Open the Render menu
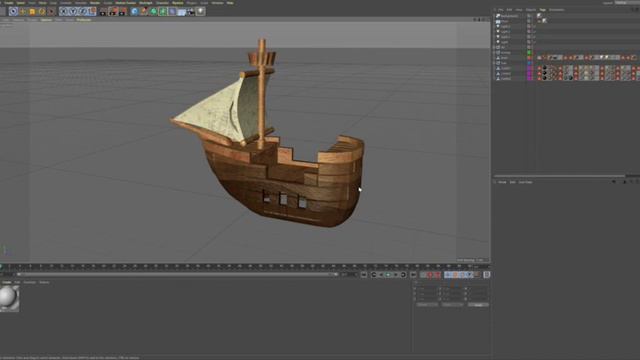Image resolution: width=640 pixels, height=360 pixels. (95, 3)
